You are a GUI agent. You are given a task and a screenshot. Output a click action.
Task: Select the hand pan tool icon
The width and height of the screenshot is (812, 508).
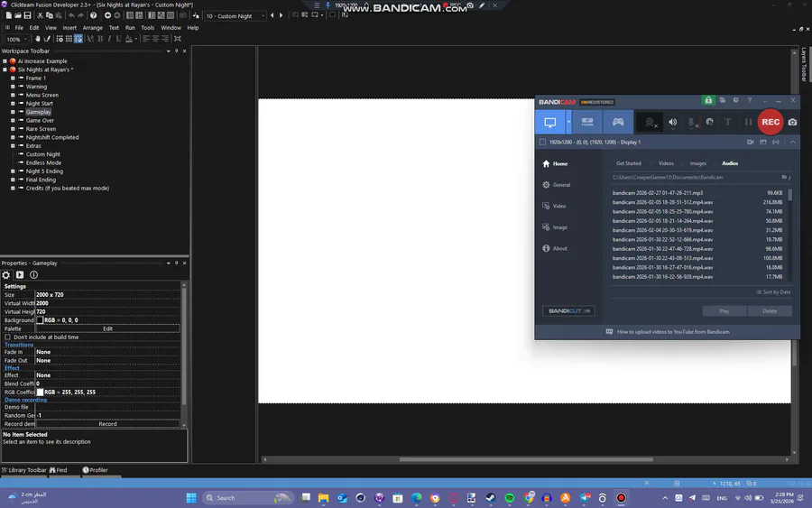[x=37, y=39]
